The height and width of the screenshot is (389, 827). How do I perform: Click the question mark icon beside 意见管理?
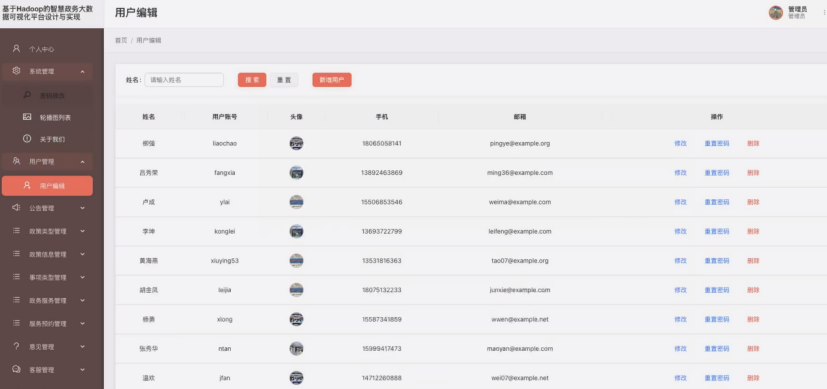tap(16, 346)
